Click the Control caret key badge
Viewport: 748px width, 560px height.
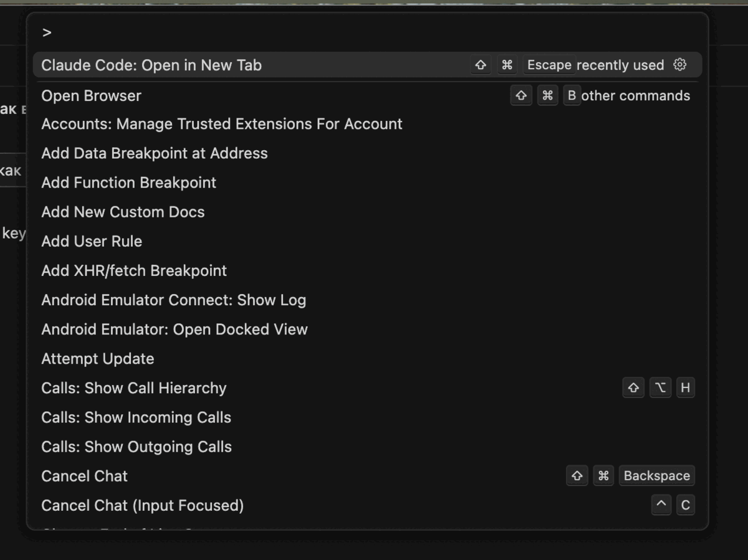[661, 505]
